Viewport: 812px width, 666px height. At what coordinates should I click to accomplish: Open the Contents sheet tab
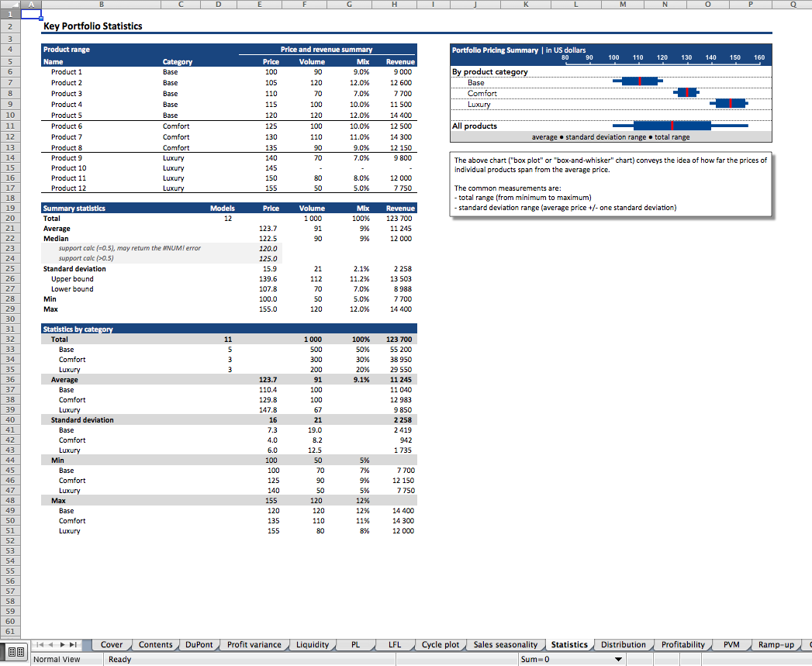click(x=155, y=645)
